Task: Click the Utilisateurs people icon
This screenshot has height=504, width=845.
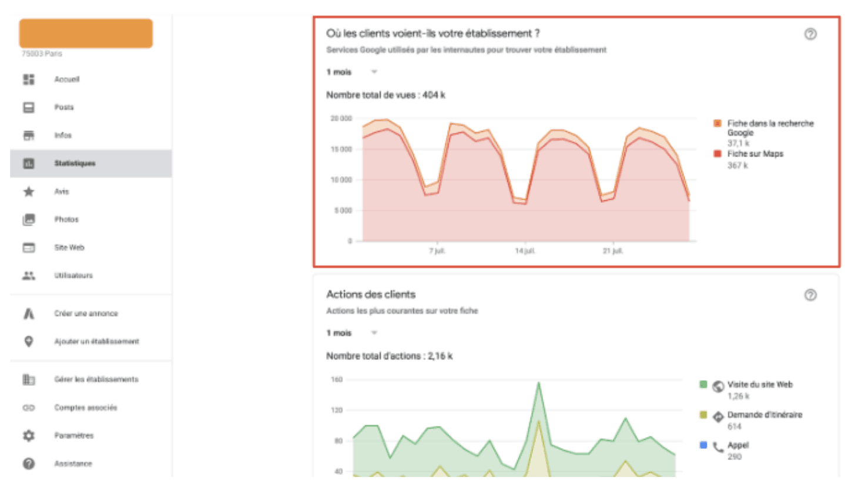Action: (x=29, y=275)
